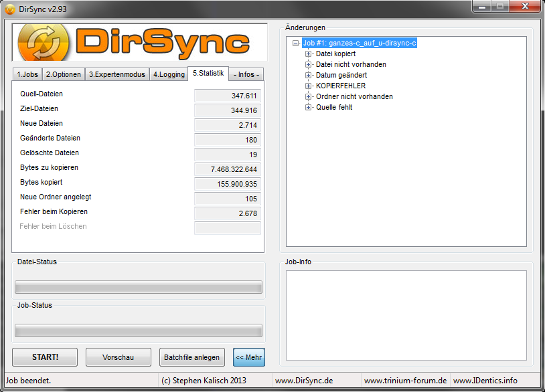The width and height of the screenshot is (545, 392).
Task: Expand the Datei nicht vorhanden node
Action: (x=308, y=65)
